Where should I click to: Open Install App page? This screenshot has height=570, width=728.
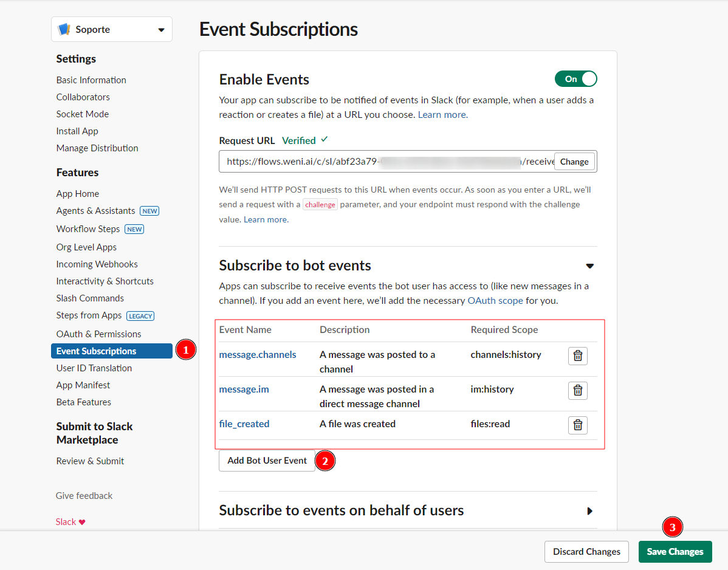pyautogui.click(x=77, y=131)
